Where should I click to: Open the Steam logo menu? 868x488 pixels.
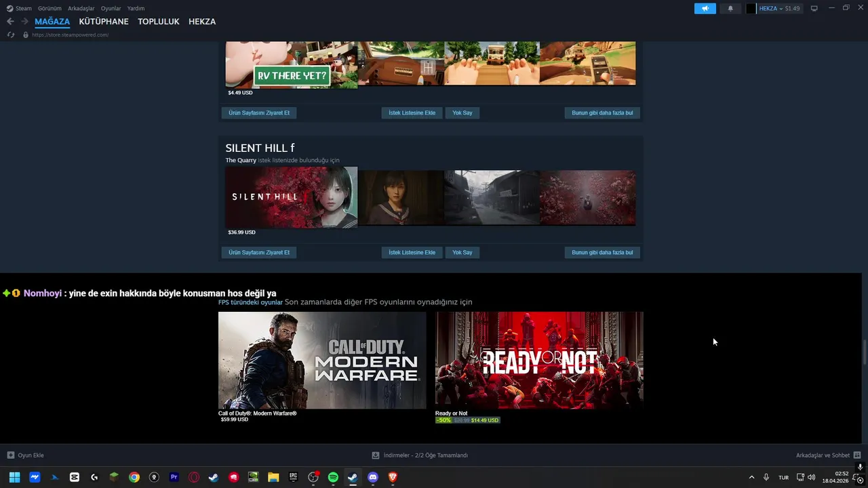[19, 8]
